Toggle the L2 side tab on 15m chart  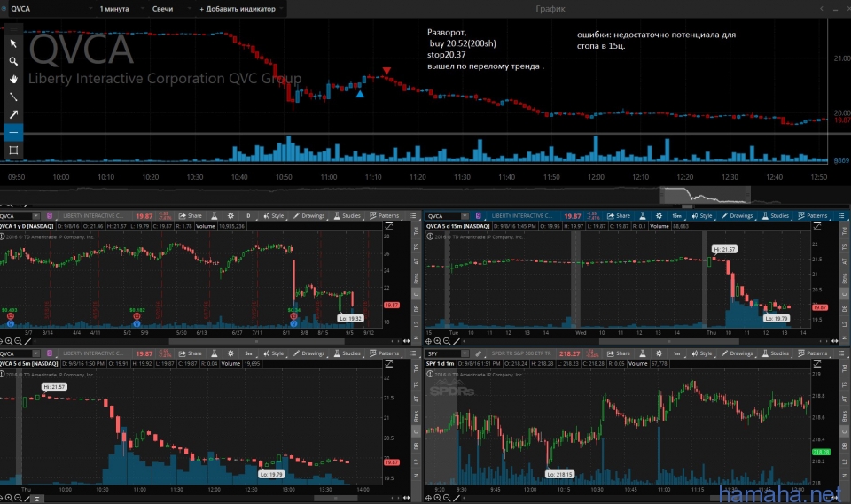pyautogui.click(x=845, y=324)
